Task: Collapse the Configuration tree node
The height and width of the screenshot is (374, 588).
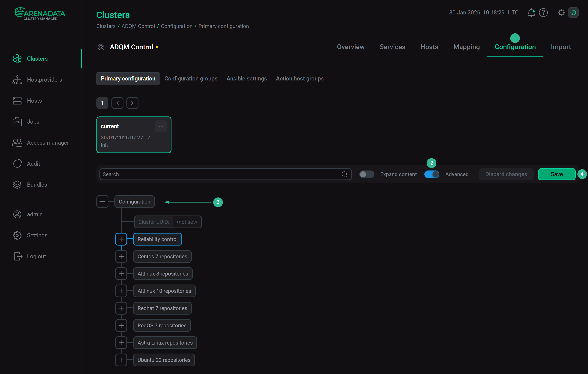Action: pyautogui.click(x=103, y=201)
